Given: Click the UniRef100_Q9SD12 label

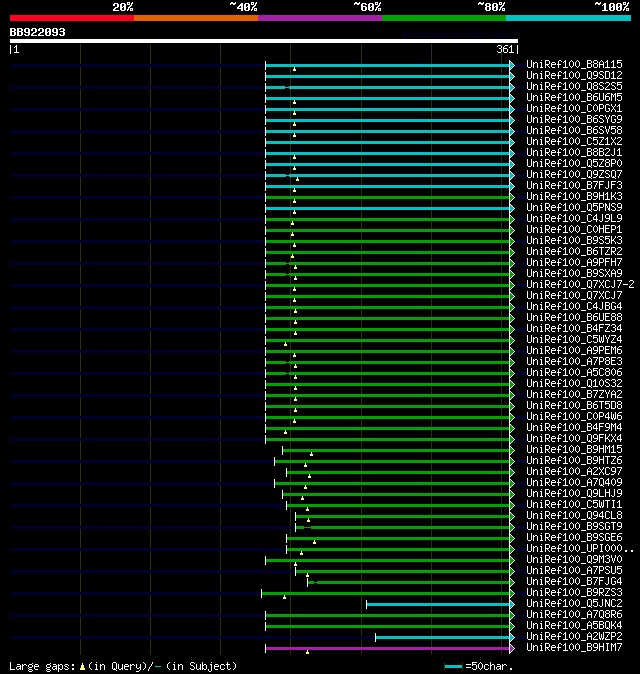Looking at the screenshot, I should pos(574,76).
